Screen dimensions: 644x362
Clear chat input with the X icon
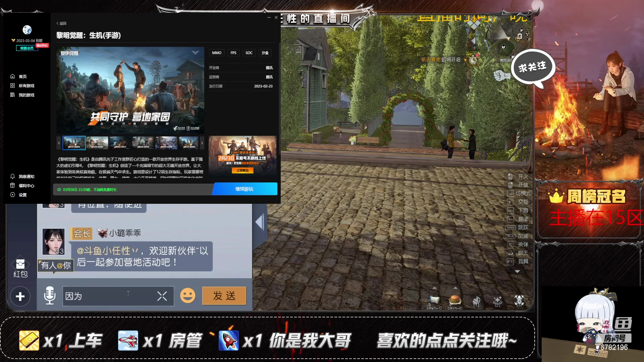coord(162,296)
